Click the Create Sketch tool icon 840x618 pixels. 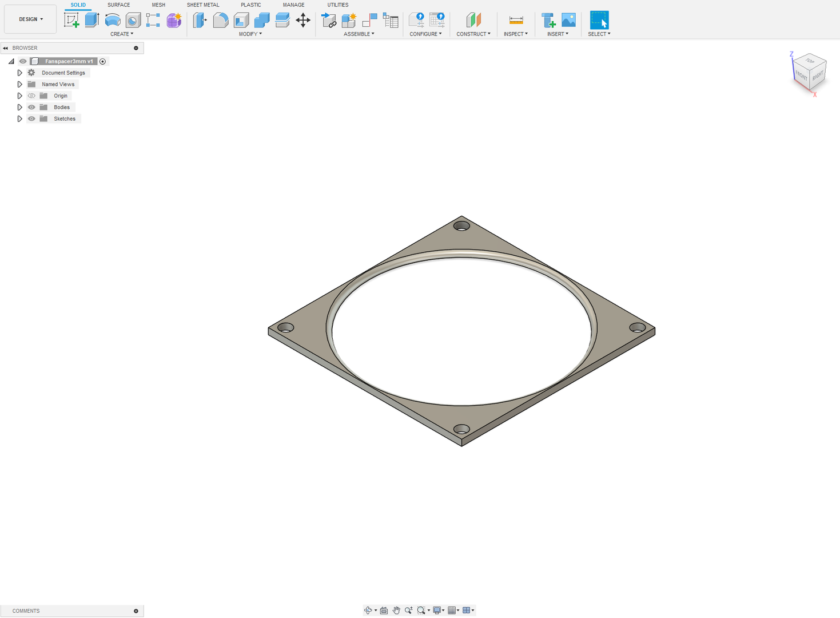tap(71, 20)
